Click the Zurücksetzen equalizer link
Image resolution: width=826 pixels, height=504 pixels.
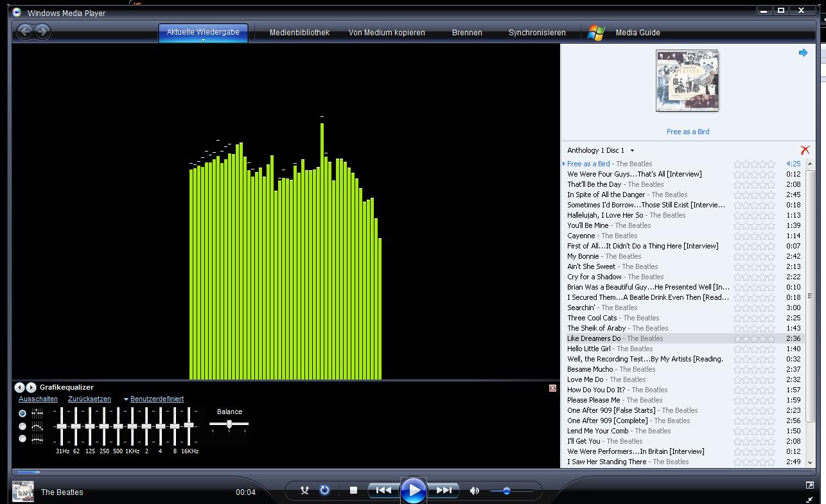point(89,399)
